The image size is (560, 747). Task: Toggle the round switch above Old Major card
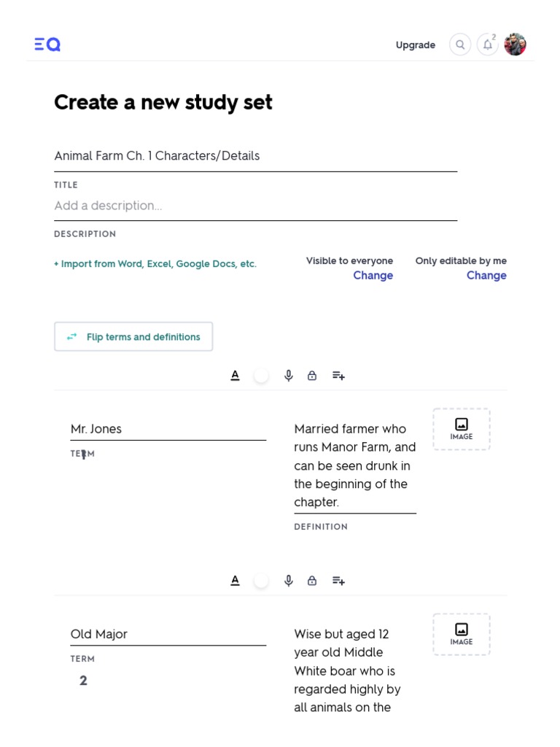click(261, 581)
